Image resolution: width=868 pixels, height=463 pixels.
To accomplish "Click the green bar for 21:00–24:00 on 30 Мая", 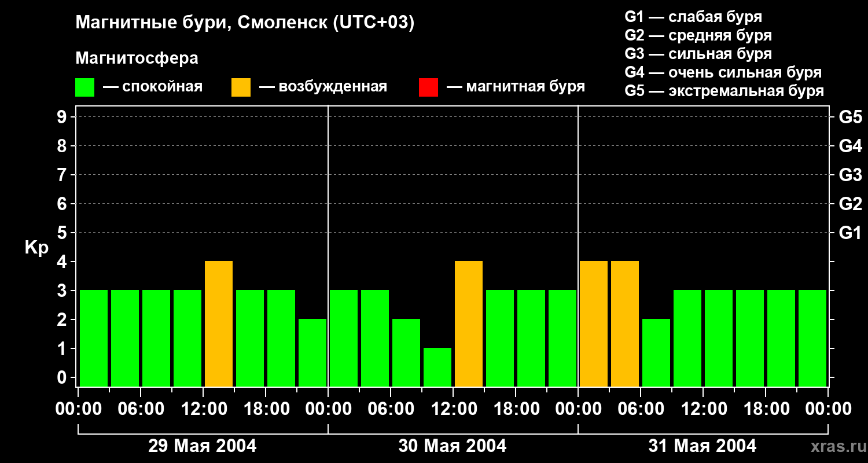I will [x=562, y=338].
